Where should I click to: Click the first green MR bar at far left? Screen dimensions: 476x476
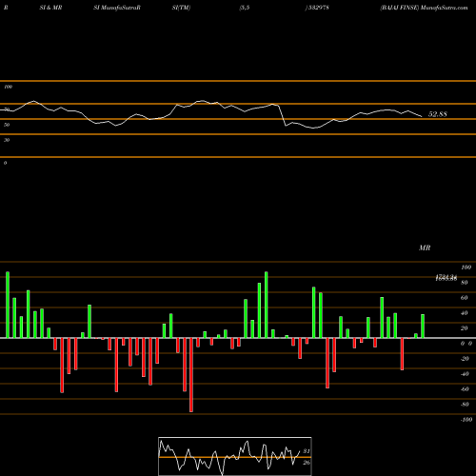point(8,305)
